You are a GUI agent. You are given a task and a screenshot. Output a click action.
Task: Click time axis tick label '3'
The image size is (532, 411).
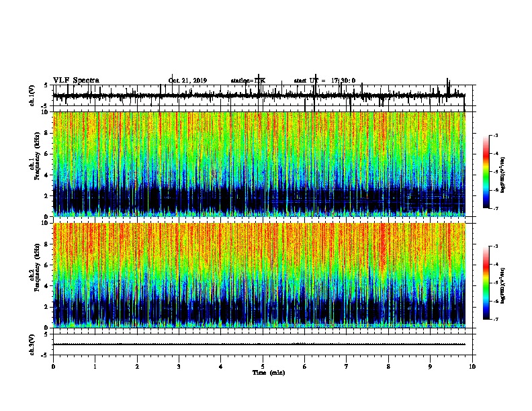179,367
